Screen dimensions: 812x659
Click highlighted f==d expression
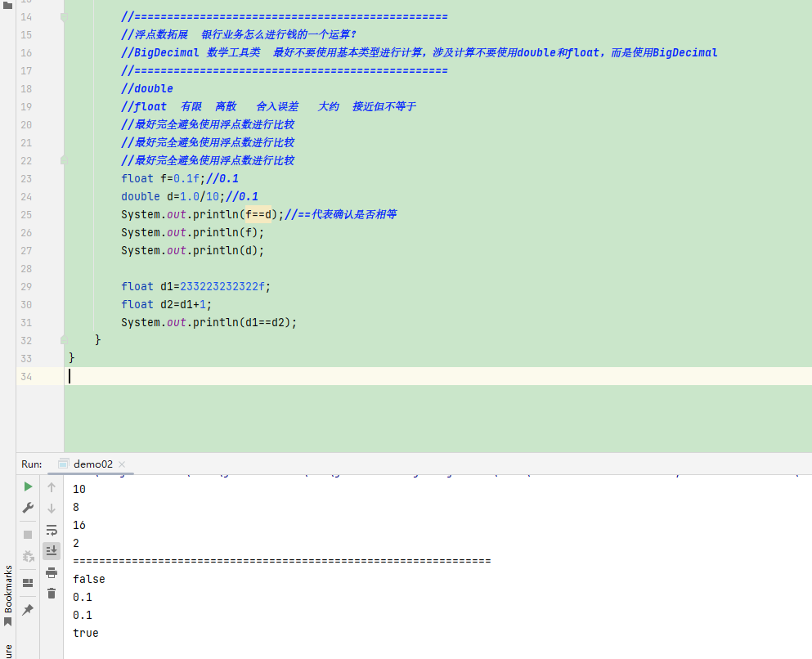(258, 214)
